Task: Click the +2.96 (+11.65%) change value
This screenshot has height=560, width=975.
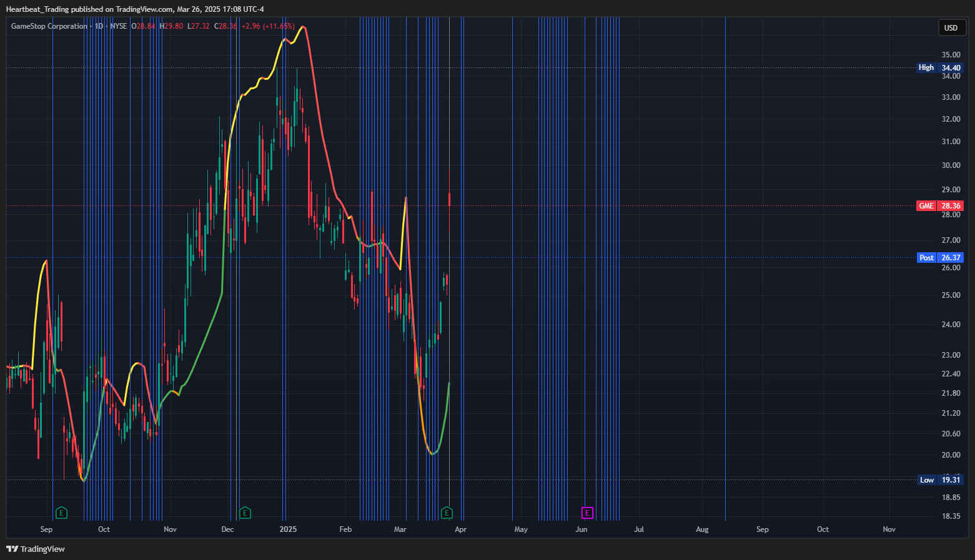Action: [x=268, y=26]
